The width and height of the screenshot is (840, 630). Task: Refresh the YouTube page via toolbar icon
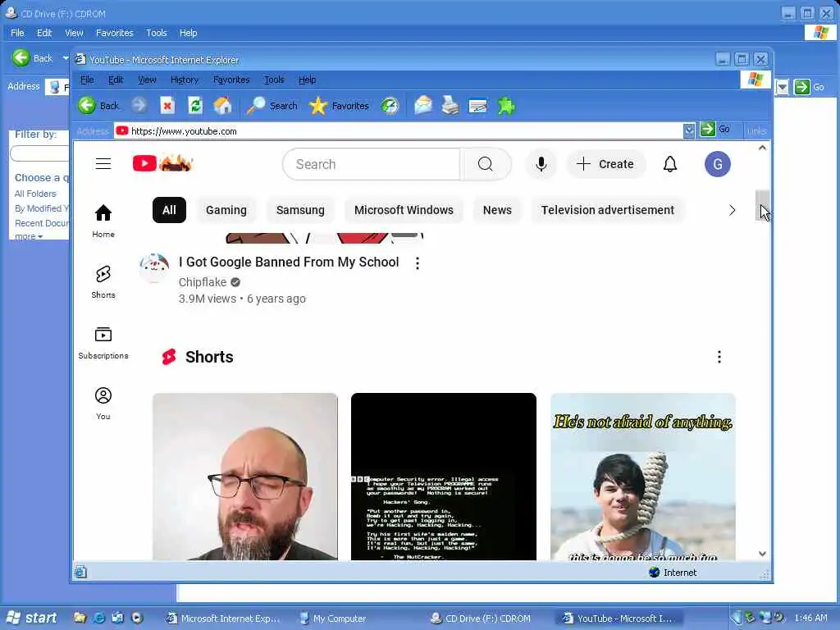(x=195, y=106)
